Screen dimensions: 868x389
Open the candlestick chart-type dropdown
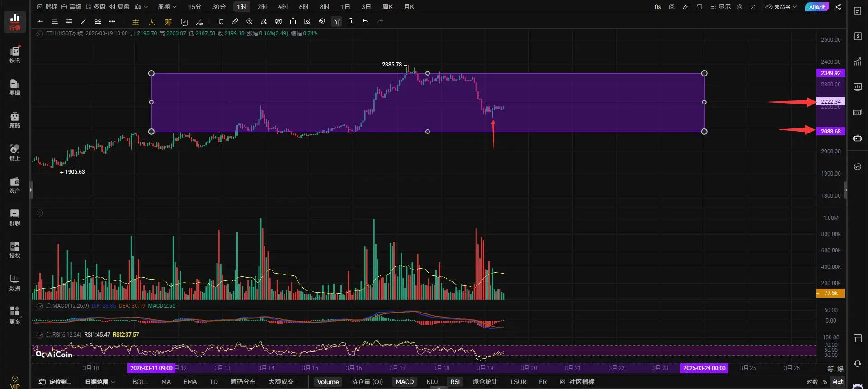[x=141, y=7]
